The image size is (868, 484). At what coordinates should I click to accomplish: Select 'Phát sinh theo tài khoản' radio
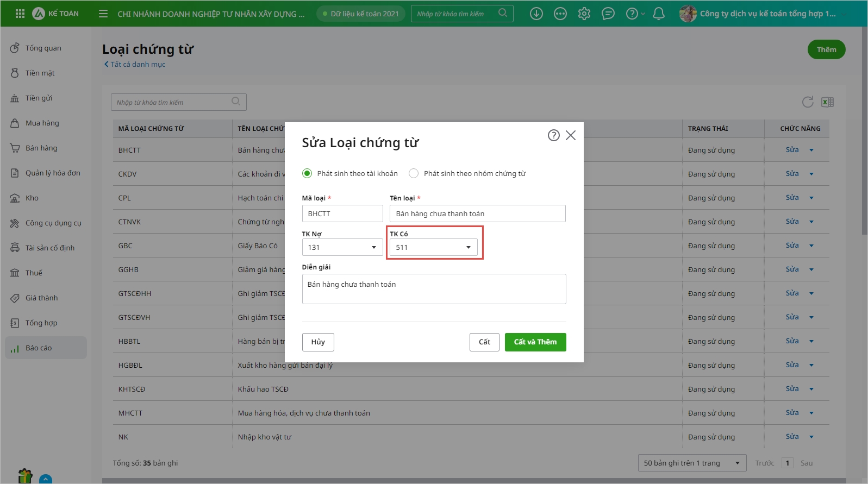(x=307, y=173)
